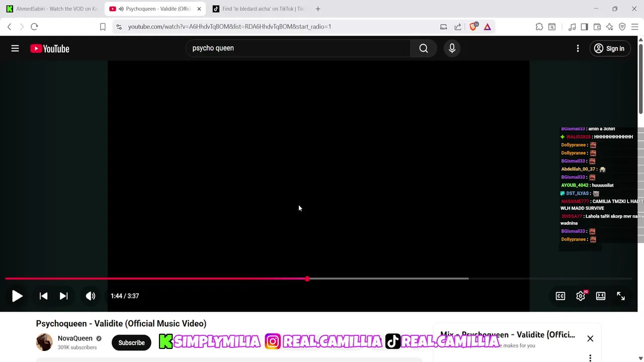Open the Mix playlist three-dot options
The image size is (644, 362).
(x=590, y=358)
